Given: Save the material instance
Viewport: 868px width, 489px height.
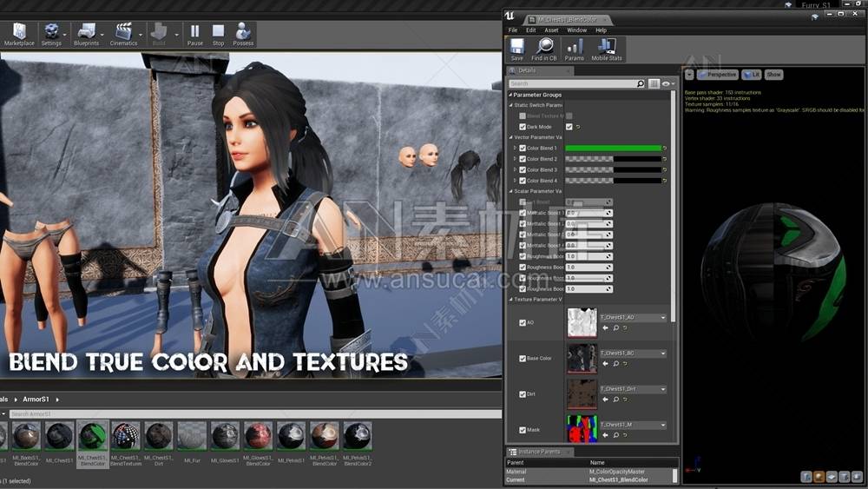Looking at the screenshot, I should 517,50.
